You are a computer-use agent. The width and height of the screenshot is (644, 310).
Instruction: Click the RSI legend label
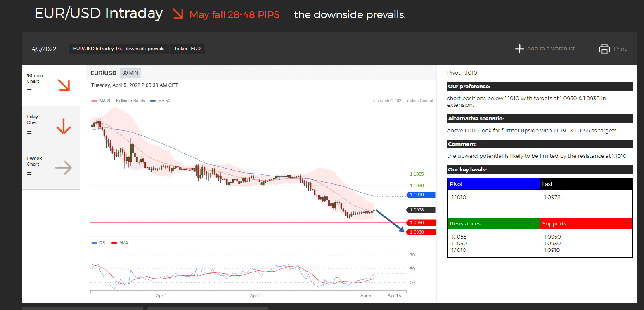pos(103,243)
